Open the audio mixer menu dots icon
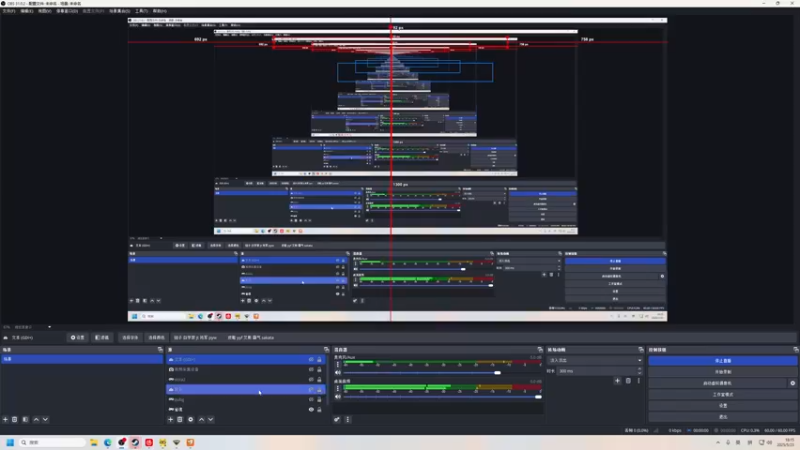This screenshot has height=450, width=800. pos(347,419)
